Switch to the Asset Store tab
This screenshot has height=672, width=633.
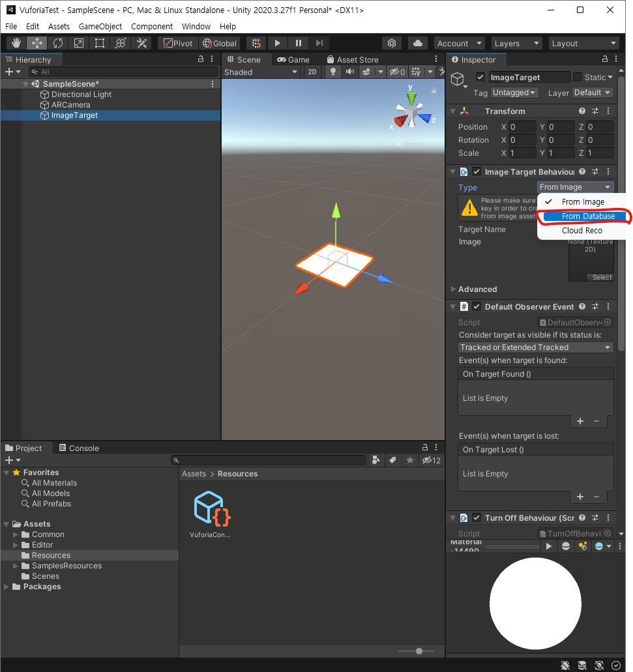(x=353, y=59)
